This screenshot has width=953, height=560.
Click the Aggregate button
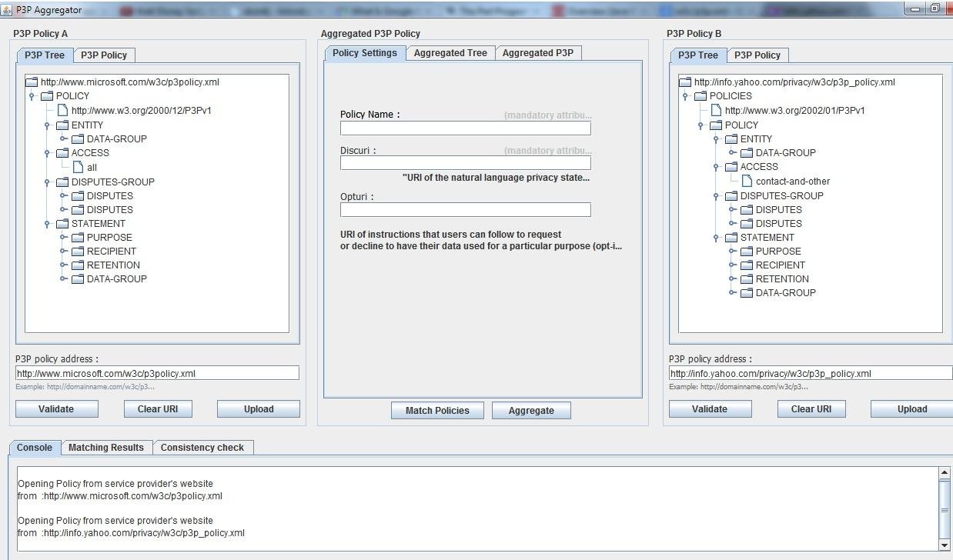click(531, 411)
